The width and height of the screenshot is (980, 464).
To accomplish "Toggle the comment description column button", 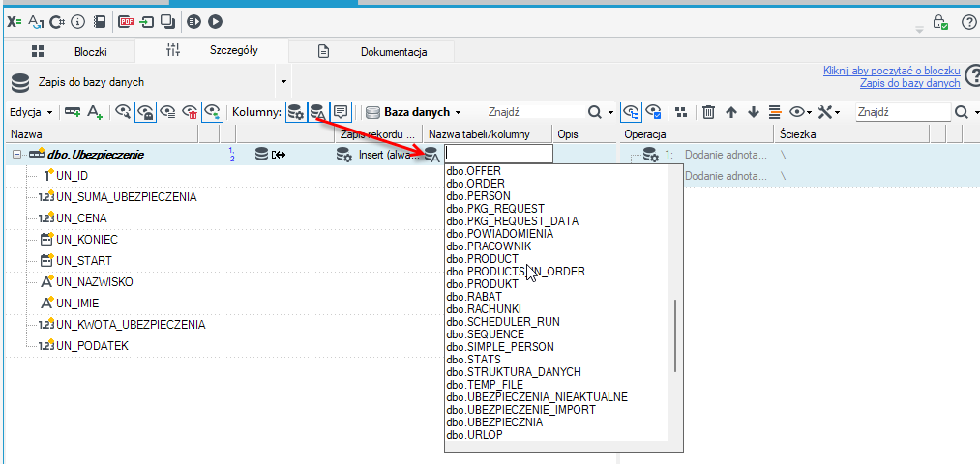I will click(341, 112).
